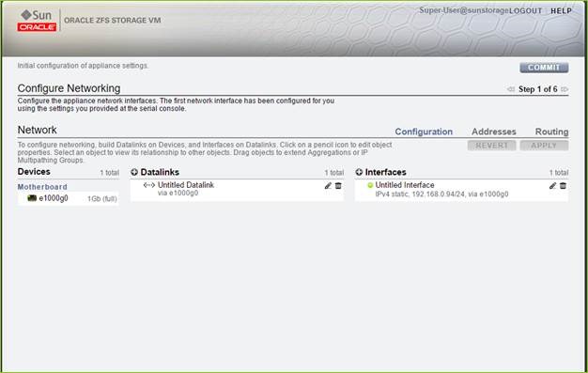Click the Sun Oracle logo
The width and height of the screenshot is (588, 373).
coord(37,21)
